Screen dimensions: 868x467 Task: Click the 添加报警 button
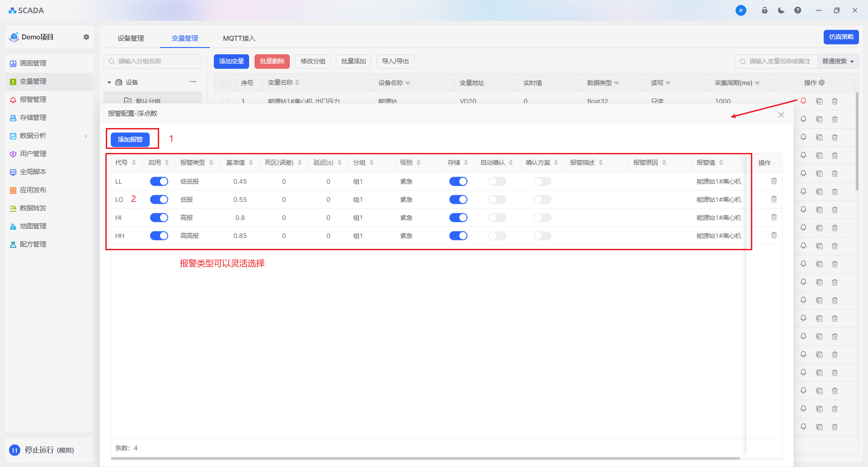[x=130, y=139]
